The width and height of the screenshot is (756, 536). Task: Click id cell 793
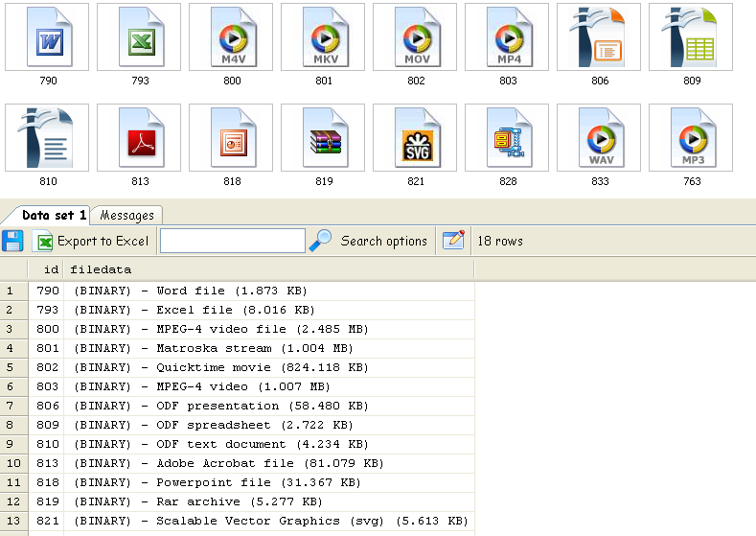click(46, 311)
